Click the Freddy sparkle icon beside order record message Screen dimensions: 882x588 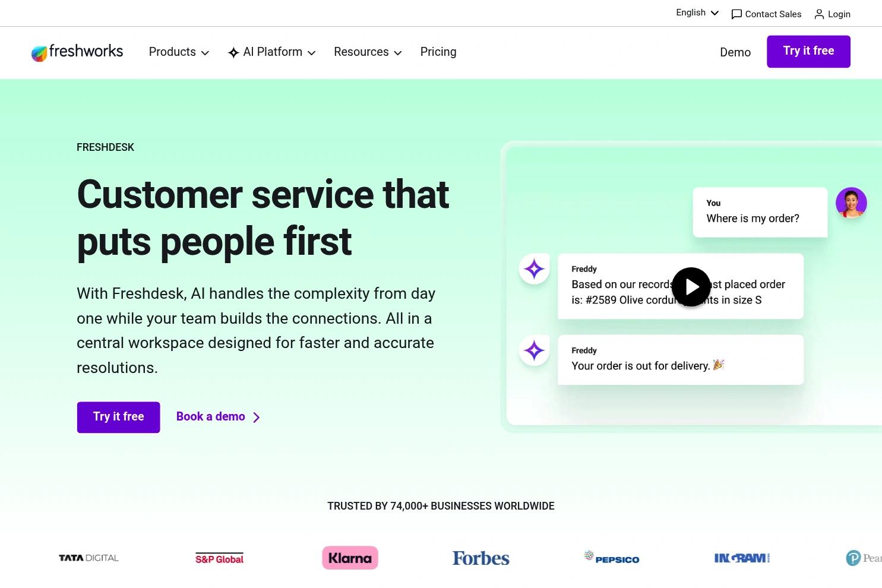tap(534, 269)
